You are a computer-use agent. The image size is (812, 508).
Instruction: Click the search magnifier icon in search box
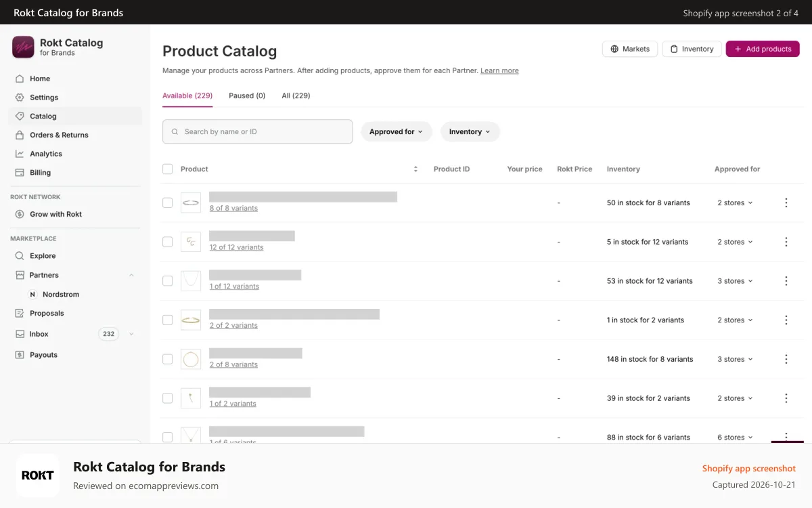(175, 132)
